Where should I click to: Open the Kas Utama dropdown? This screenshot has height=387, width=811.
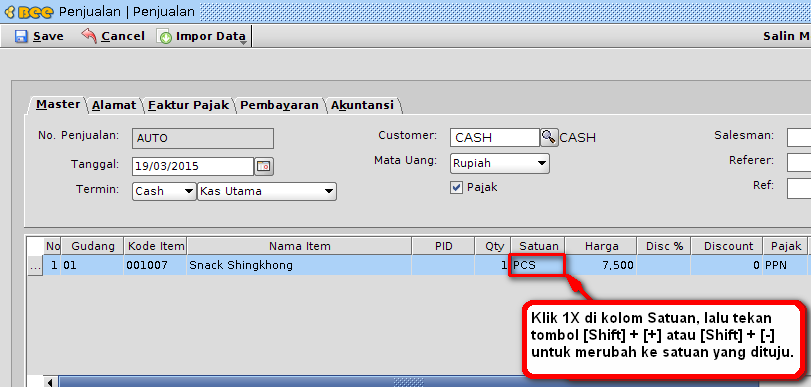[267, 191]
